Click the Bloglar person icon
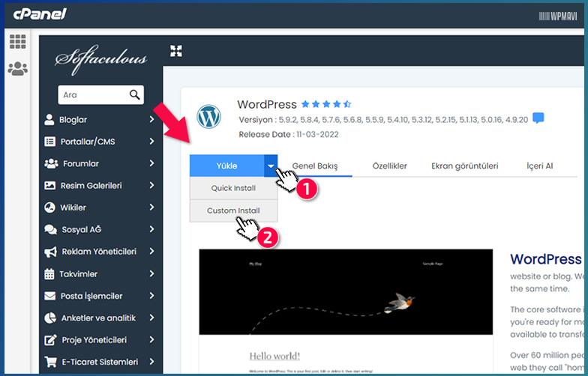 (x=49, y=120)
